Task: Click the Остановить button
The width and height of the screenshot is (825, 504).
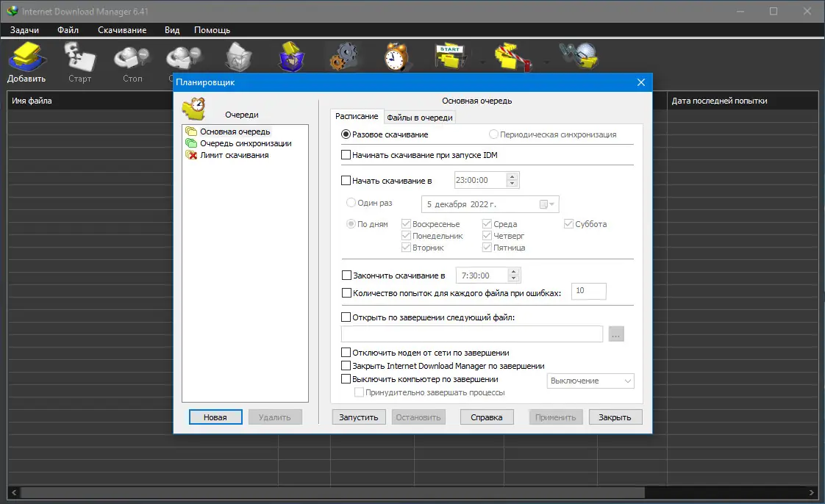Action: (418, 417)
